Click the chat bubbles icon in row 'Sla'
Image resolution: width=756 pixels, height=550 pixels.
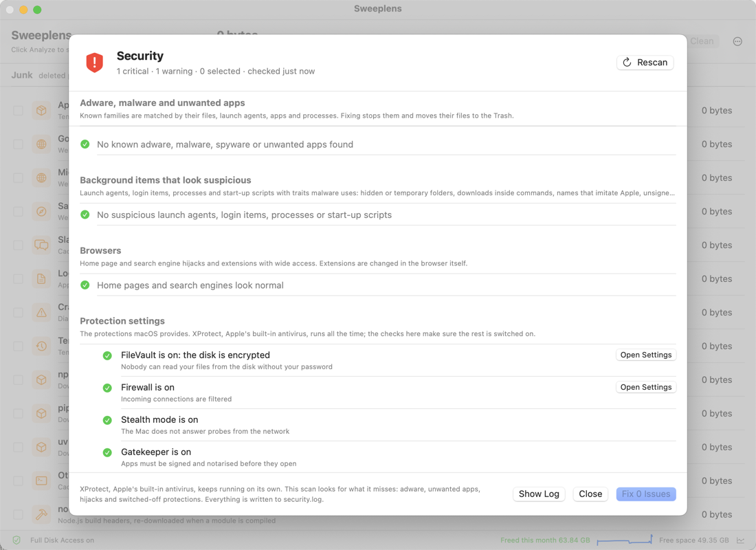[41, 245]
